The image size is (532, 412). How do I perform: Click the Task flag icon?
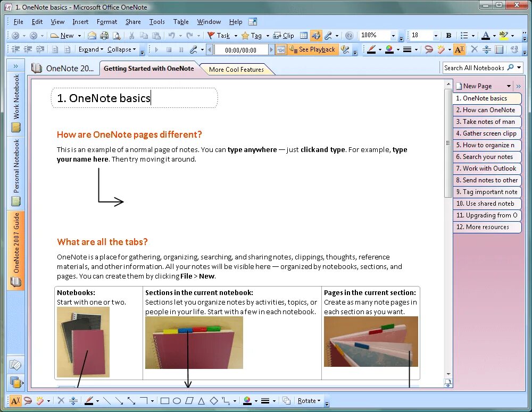pyautogui.click(x=211, y=36)
